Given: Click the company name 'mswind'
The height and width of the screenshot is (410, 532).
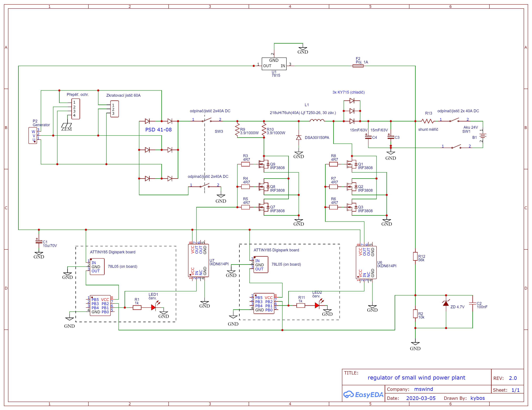Looking at the screenshot, I should 424,389.
